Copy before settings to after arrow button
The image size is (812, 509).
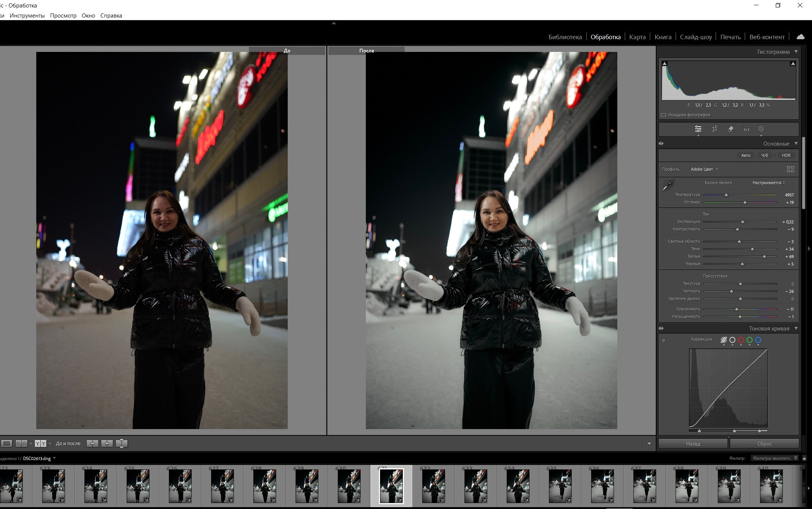pyautogui.click(x=92, y=443)
